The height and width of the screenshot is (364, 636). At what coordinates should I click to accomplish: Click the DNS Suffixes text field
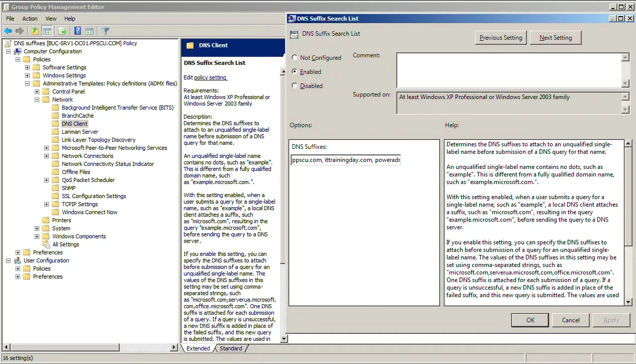pos(345,160)
